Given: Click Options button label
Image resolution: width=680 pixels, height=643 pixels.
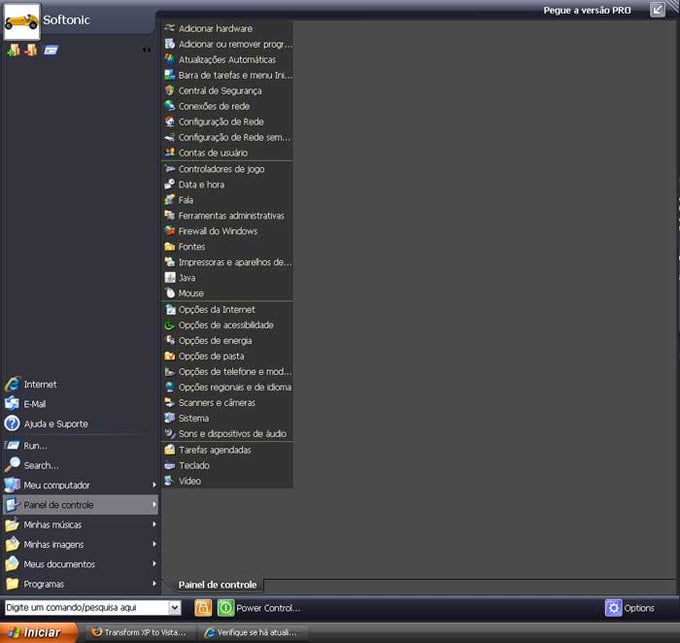Looking at the screenshot, I should pyautogui.click(x=639, y=608).
